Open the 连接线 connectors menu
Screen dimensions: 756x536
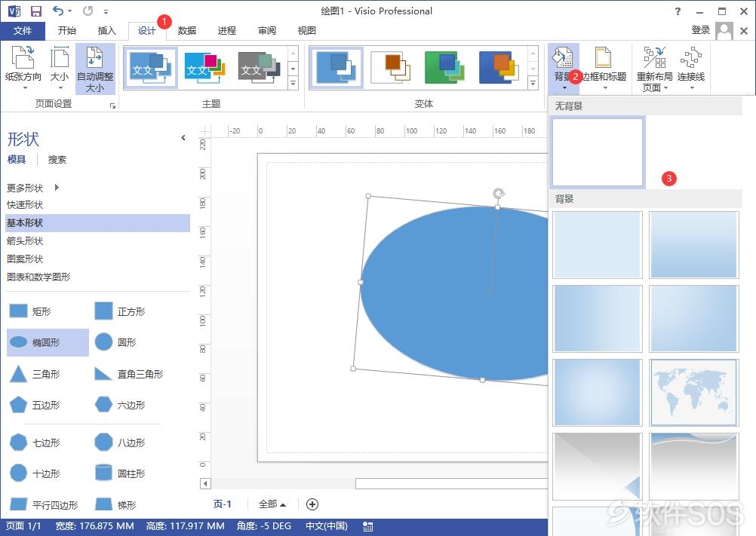tap(691, 69)
